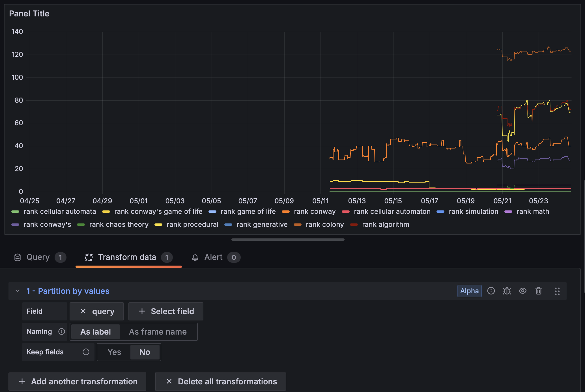Toggle transformation visibility eye icon
The image size is (585, 392).
tap(522, 291)
